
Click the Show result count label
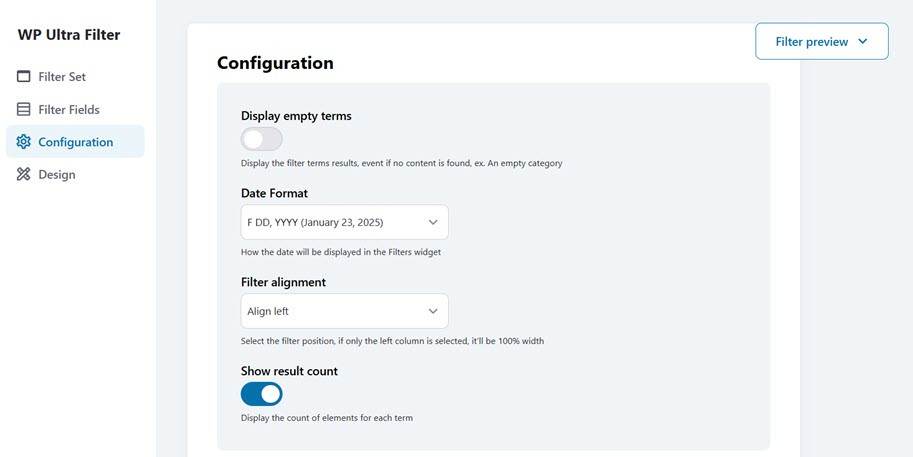[289, 371]
